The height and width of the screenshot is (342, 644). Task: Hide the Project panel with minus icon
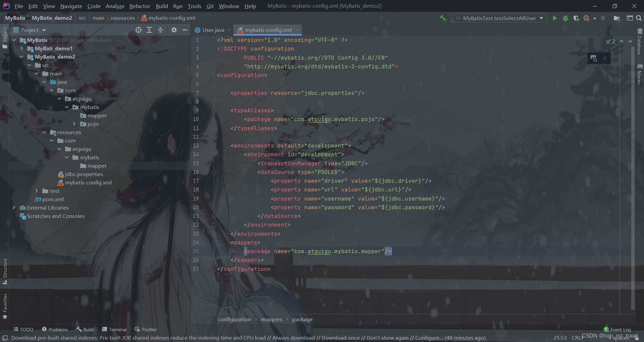coord(184,30)
